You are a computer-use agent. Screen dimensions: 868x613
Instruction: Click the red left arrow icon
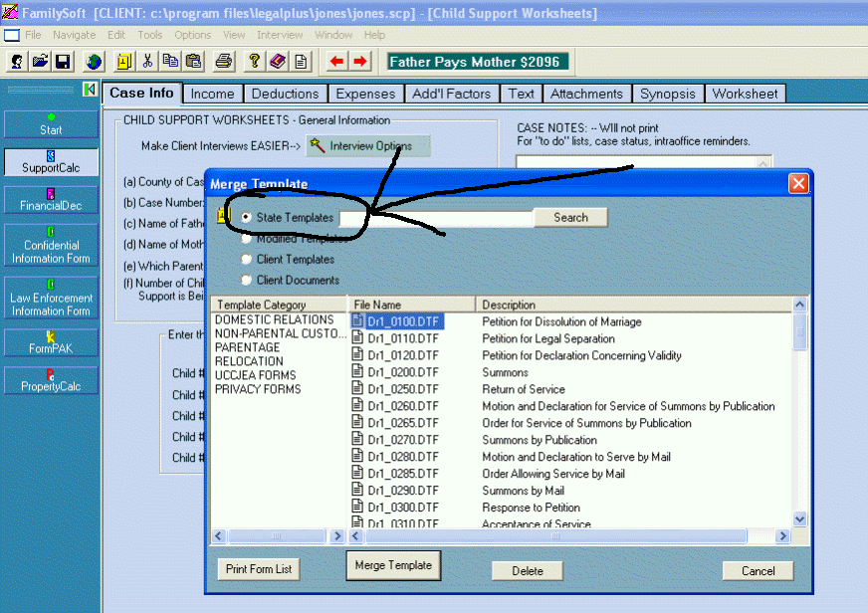(336, 62)
